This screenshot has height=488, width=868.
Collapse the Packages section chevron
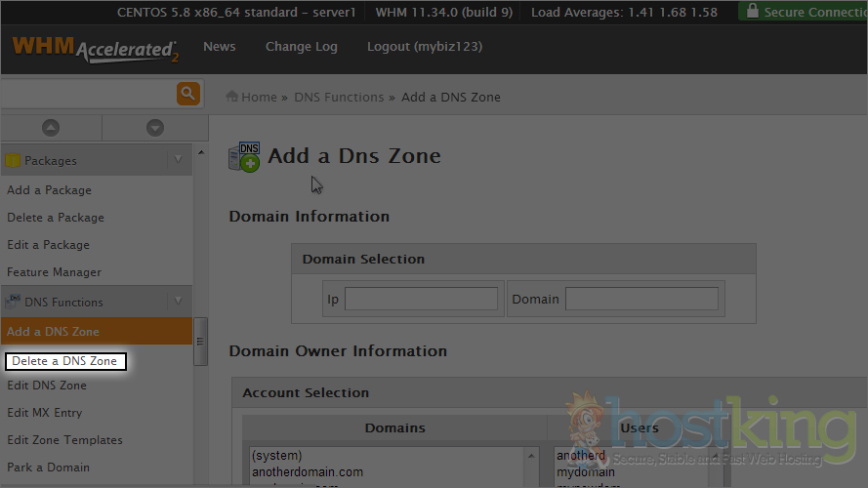[x=178, y=160]
